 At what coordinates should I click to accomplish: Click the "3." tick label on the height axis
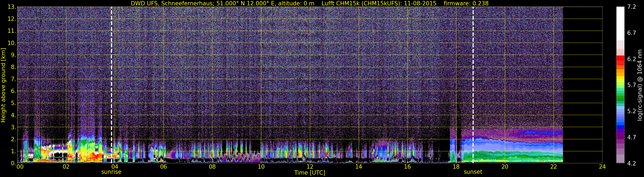(13, 127)
